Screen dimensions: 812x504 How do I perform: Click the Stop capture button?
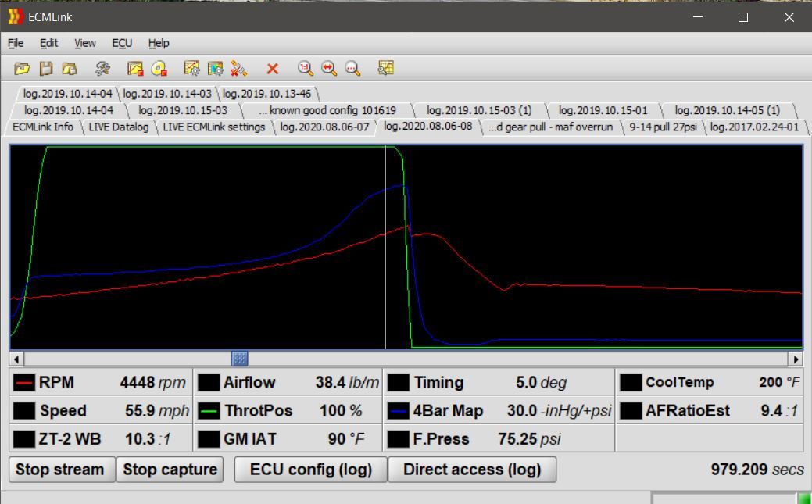pyautogui.click(x=170, y=470)
